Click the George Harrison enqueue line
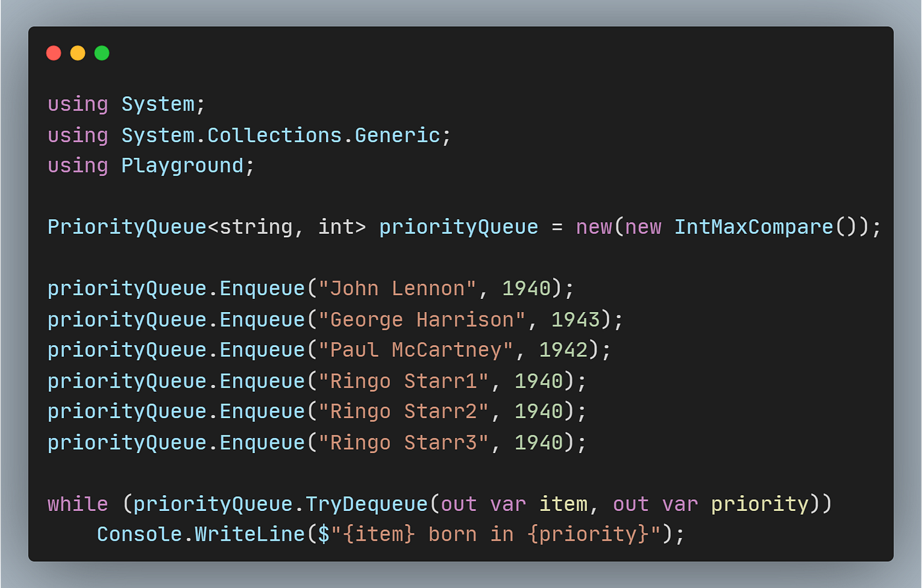Viewport: 922px width, 588px height. click(x=329, y=319)
